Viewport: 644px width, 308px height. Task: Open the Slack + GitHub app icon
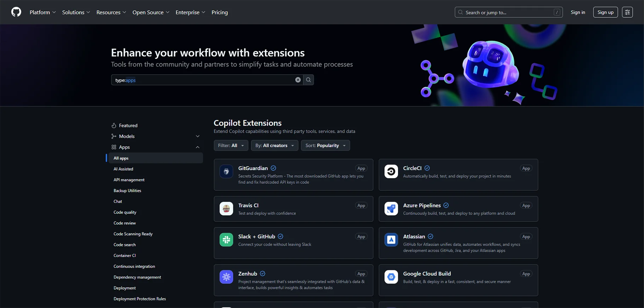(226, 240)
